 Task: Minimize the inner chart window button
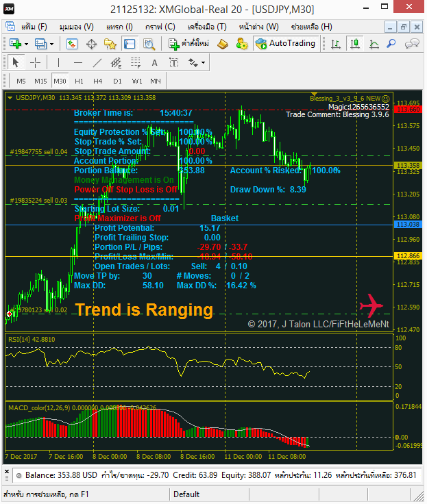[x=390, y=27]
